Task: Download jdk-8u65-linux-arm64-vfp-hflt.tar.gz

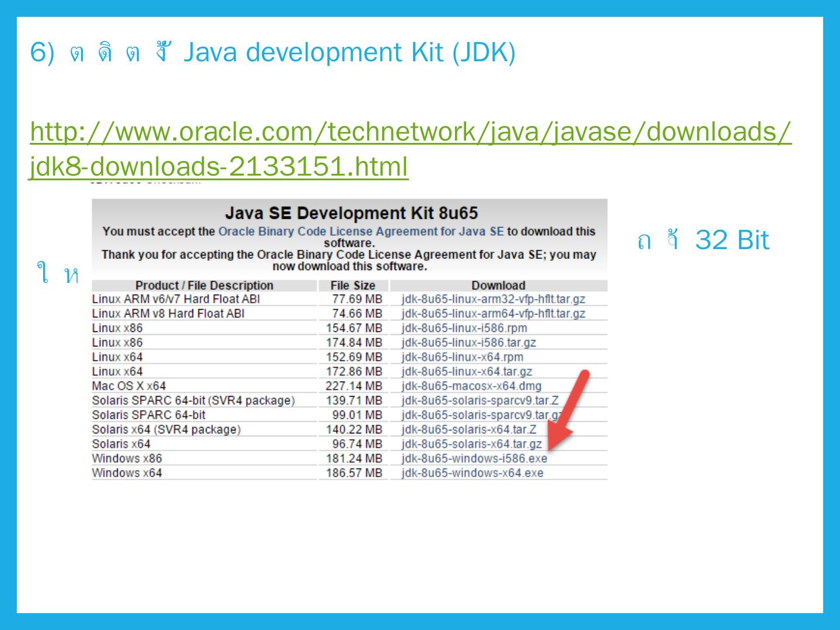Action: 493,314
